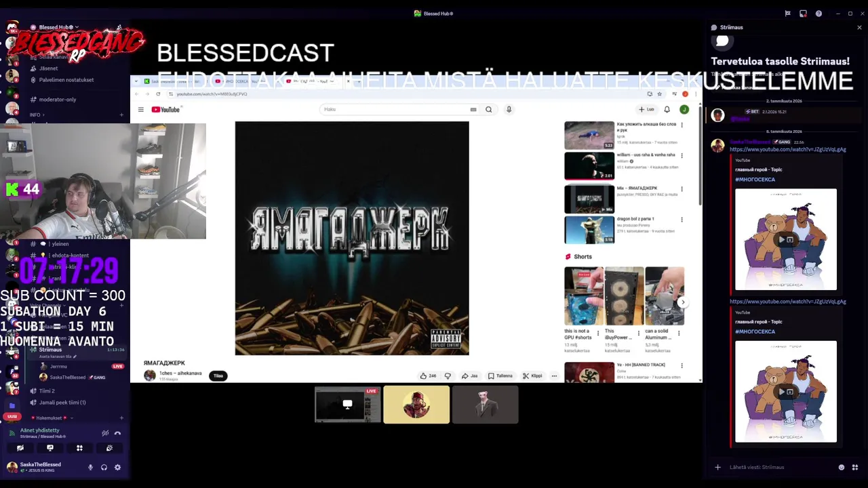Open more actions under the video
This screenshot has height=488, width=868.
click(554, 375)
